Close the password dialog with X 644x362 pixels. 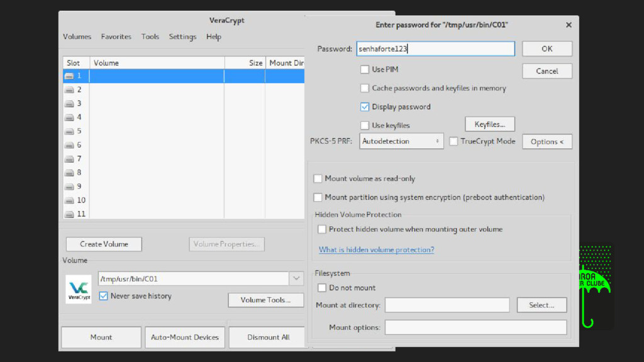click(x=569, y=25)
